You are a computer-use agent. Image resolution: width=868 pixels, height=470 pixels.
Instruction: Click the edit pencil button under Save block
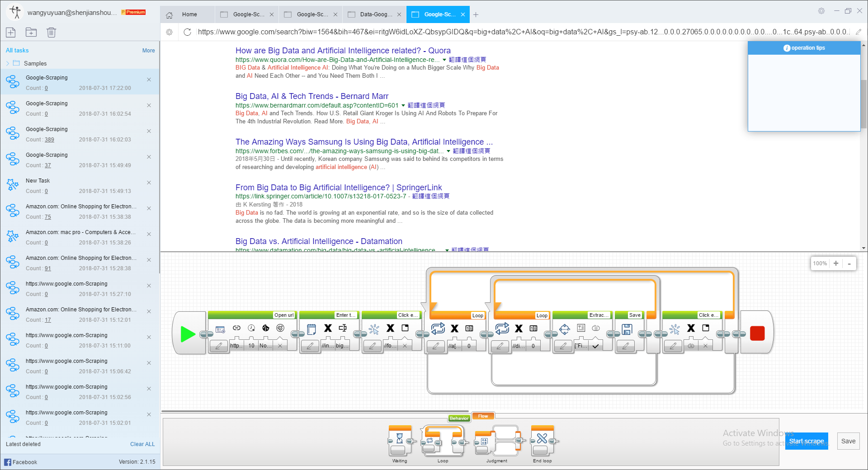(x=626, y=346)
